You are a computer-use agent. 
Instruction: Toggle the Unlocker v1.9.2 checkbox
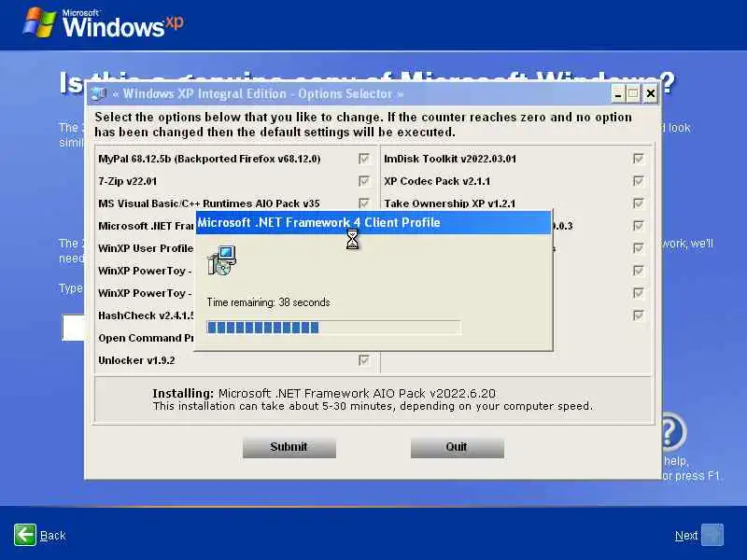point(364,360)
